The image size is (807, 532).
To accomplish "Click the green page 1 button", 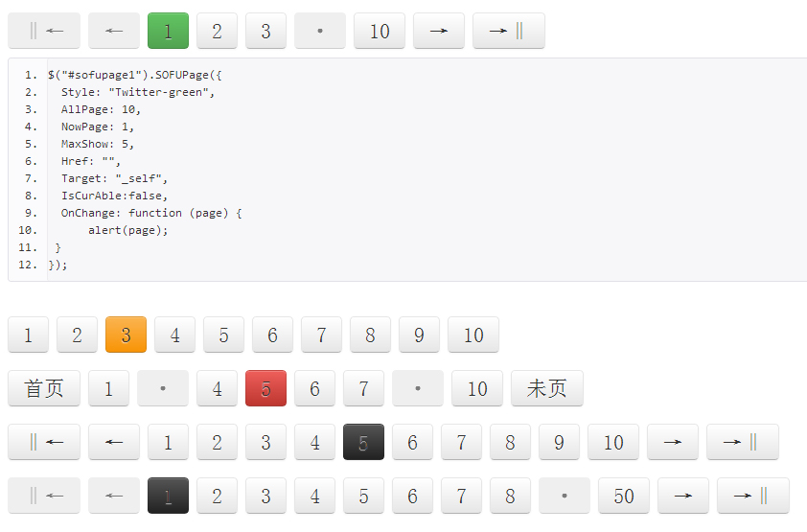I will pos(168,31).
